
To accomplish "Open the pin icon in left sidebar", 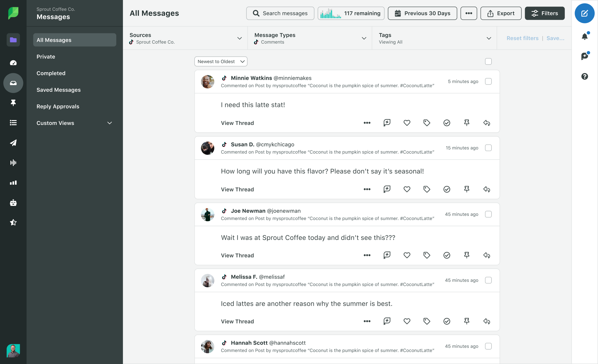I will (13, 103).
